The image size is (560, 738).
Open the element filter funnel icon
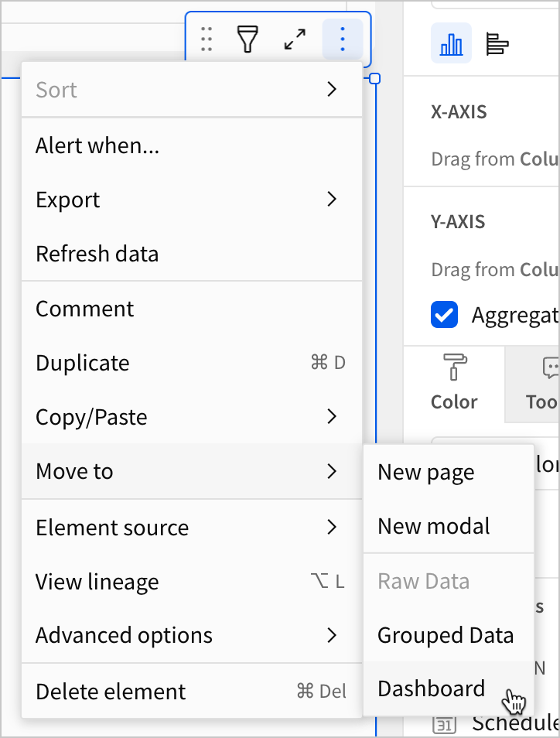(x=248, y=39)
